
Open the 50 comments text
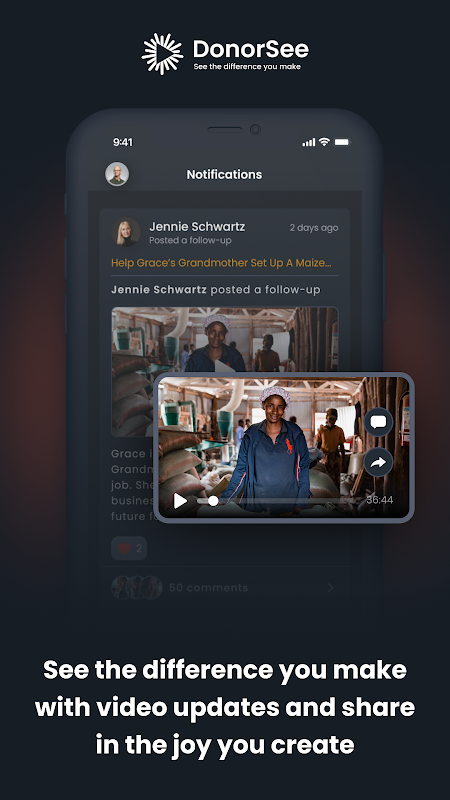[x=208, y=588]
